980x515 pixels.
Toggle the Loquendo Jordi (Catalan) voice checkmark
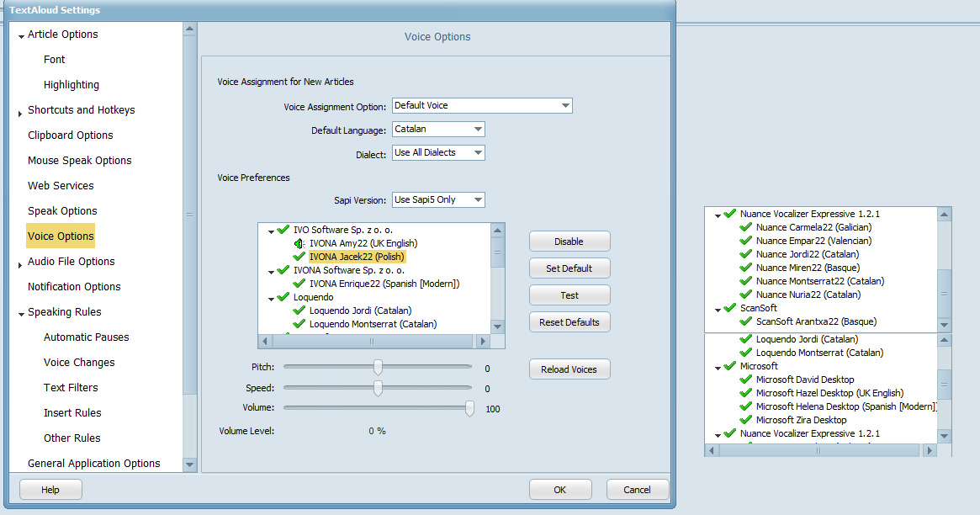coord(299,311)
